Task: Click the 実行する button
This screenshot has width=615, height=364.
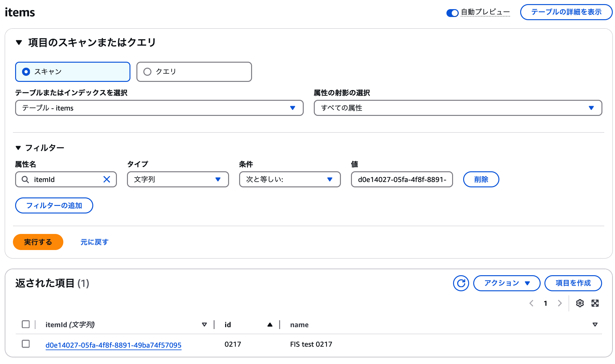Action: pyautogui.click(x=38, y=242)
